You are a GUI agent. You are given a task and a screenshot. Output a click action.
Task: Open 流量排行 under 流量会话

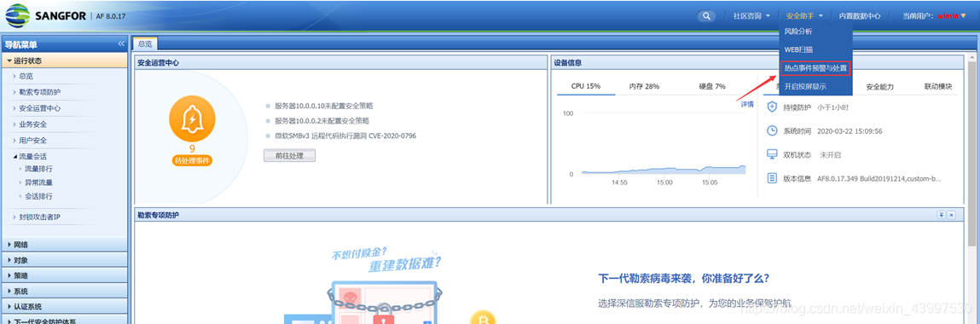click(38, 169)
